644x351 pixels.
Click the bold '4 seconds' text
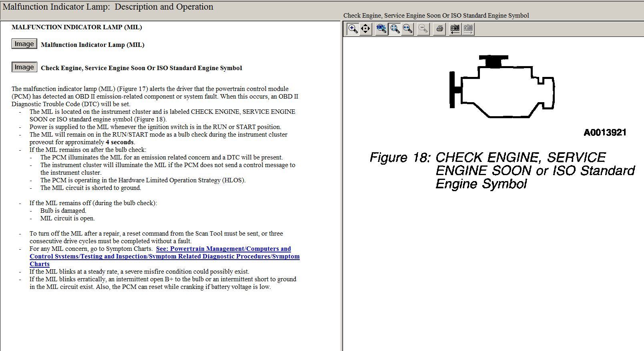[120, 142]
